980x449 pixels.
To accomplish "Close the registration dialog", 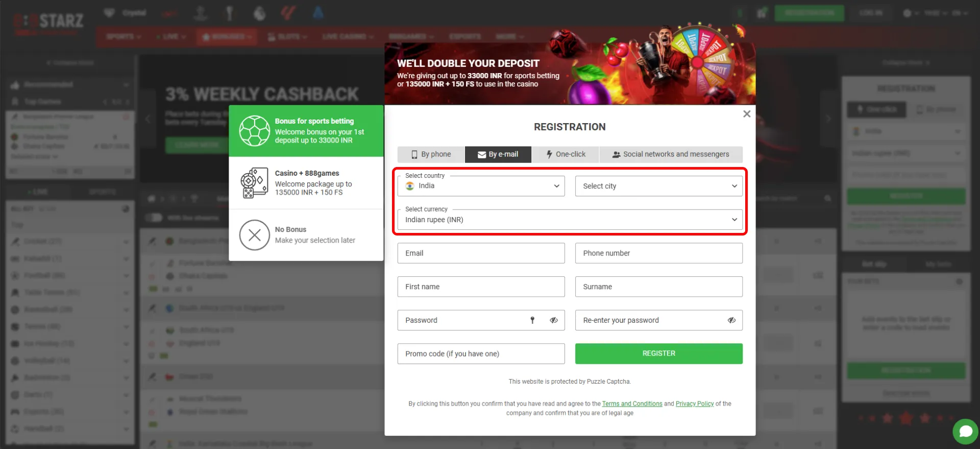I will pos(747,114).
